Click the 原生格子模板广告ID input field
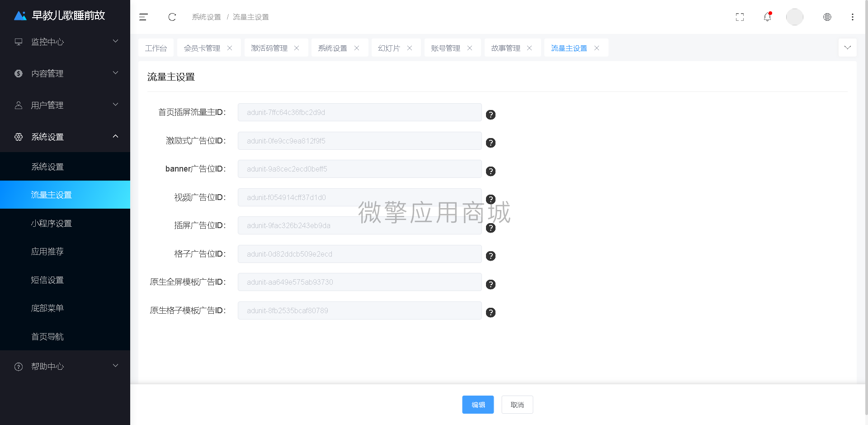868x425 pixels. [x=360, y=310]
